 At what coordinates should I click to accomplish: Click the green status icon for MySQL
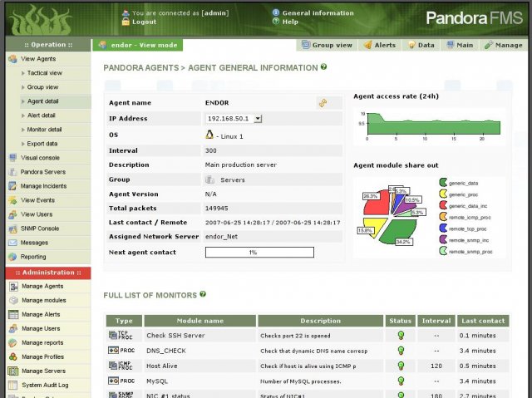[x=401, y=381]
